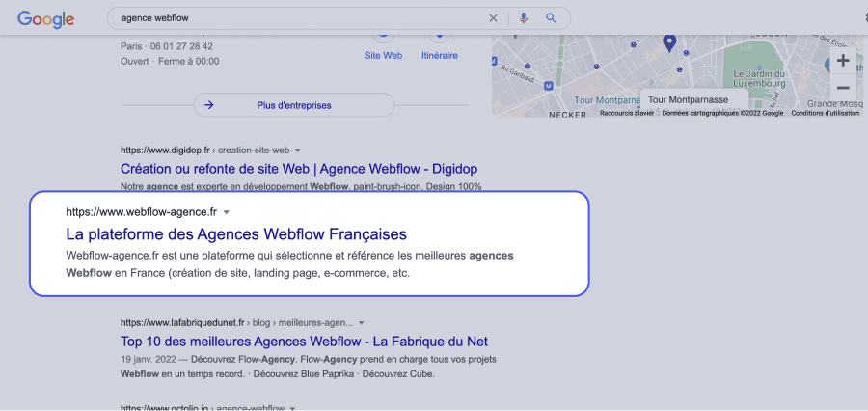This screenshot has width=868, height=411.
Task: Click the https://www.webflow-agence.fr URL text
Action: [141, 212]
